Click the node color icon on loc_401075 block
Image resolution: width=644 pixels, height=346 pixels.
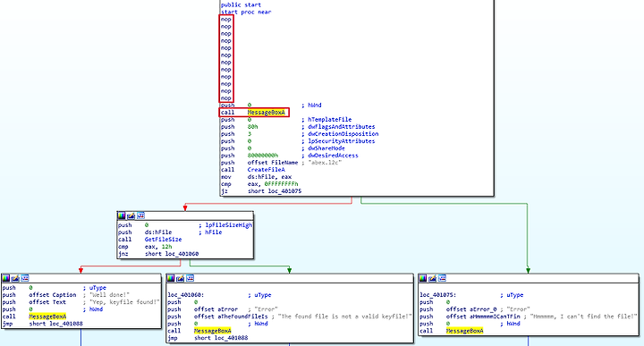(x=422, y=278)
